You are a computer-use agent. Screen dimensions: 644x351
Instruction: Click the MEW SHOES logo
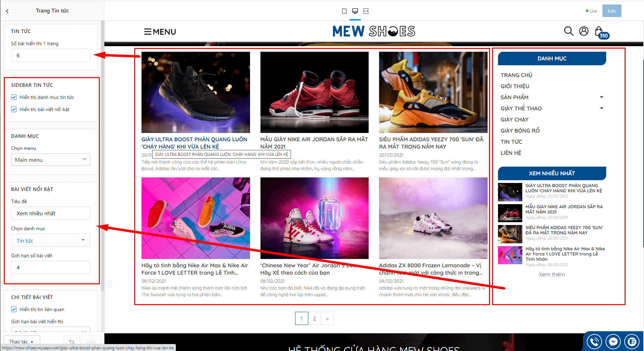(x=374, y=31)
